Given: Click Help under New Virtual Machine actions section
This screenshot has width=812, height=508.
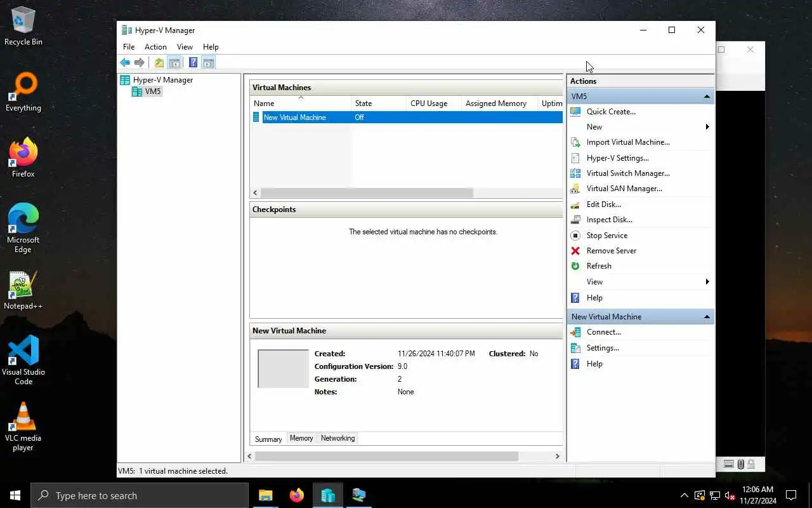Looking at the screenshot, I should [594, 364].
